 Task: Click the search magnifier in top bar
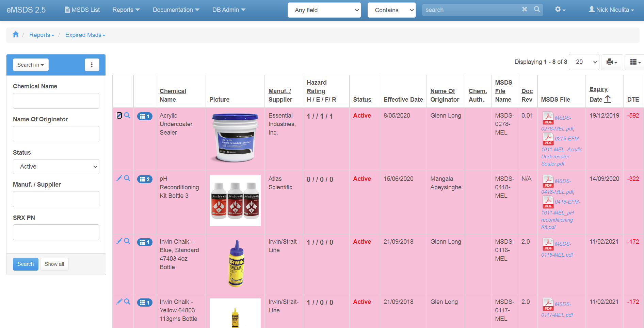[x=537, y=10]
